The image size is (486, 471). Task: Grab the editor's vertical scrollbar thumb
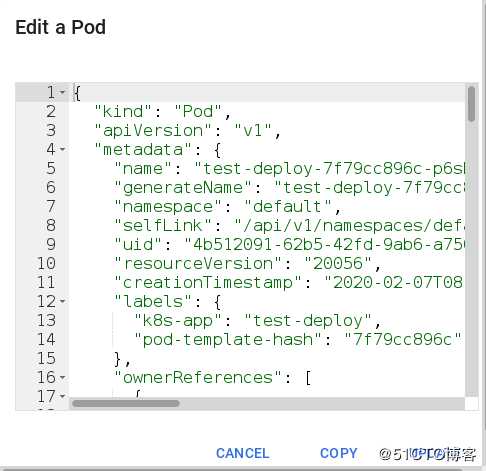[x=471, y=104]
